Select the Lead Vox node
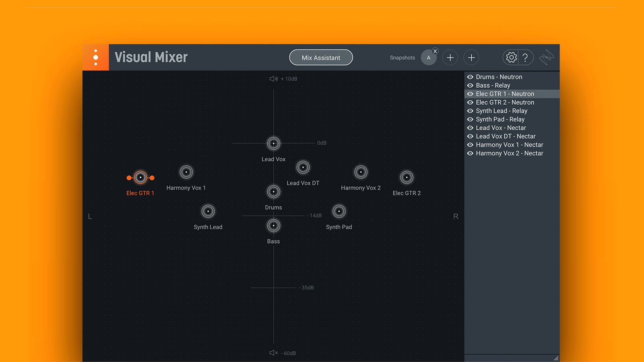This screenshot has width=644, height=362. 274,143
